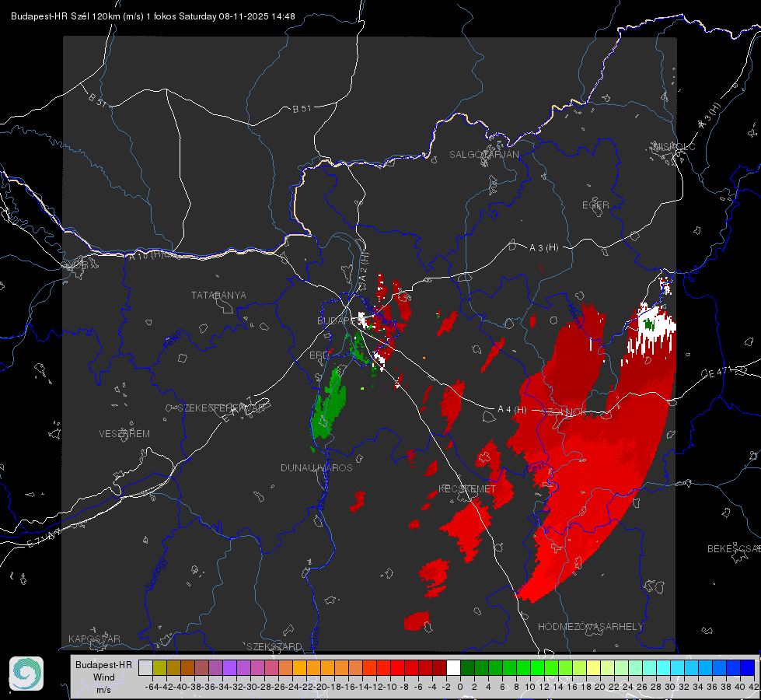Viewport: 761px width, 700px height.
Task: Pick the dark green swatch between 0 and 2
Action: point(467,668)
